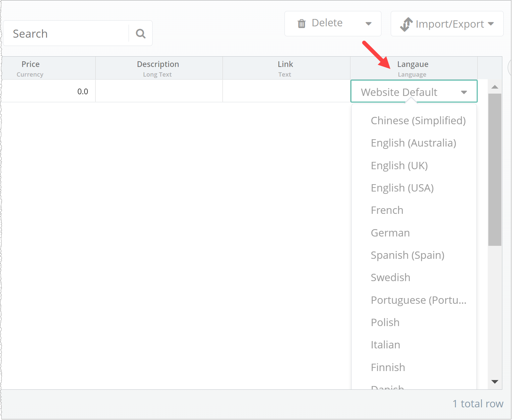Choose English (Australia) language option
512x420 pixels.
[413, 143]
